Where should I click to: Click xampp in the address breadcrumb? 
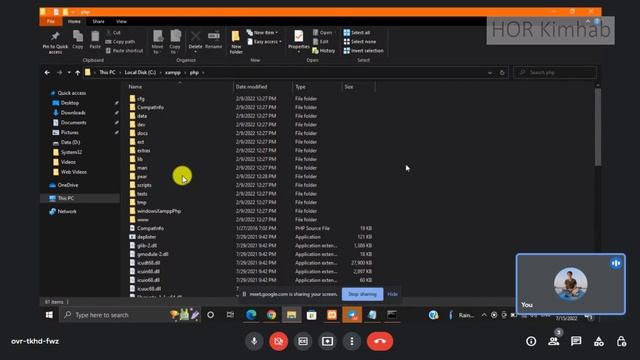pos(173,73)
